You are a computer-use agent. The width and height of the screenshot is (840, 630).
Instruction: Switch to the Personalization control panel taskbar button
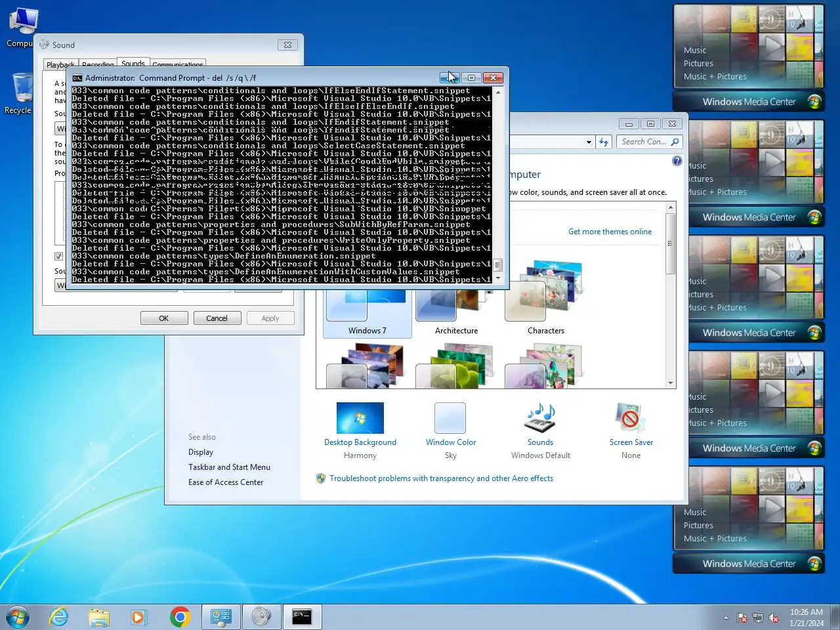coord(221,617)
